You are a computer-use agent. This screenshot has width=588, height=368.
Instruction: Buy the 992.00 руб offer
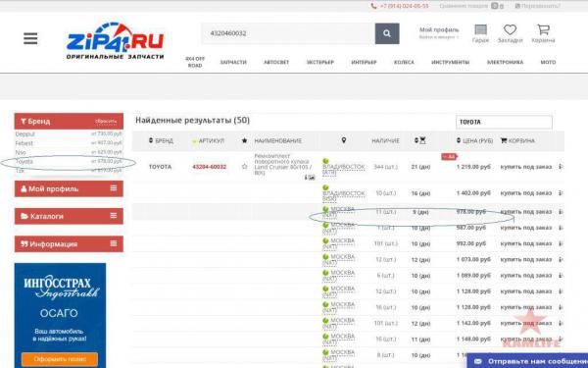click(x=525, y=243)
